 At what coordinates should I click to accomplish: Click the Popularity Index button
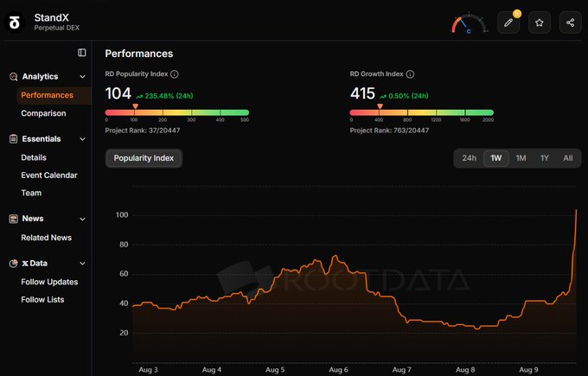tap(144, 158)
